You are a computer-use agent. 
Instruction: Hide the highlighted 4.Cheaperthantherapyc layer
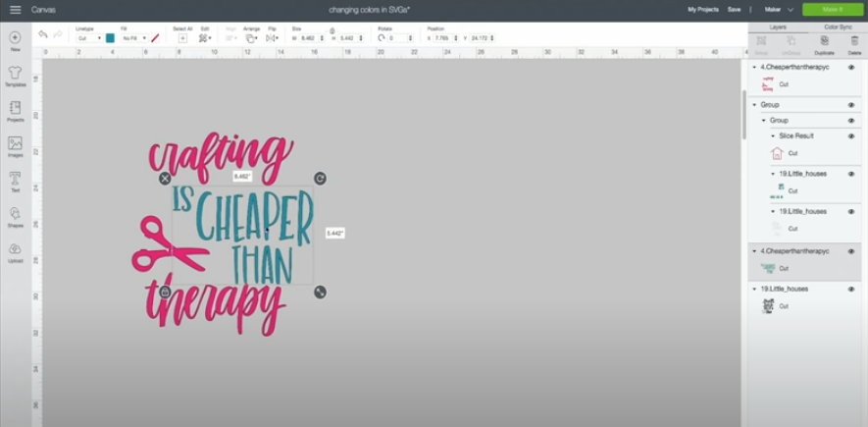(851, 251)
